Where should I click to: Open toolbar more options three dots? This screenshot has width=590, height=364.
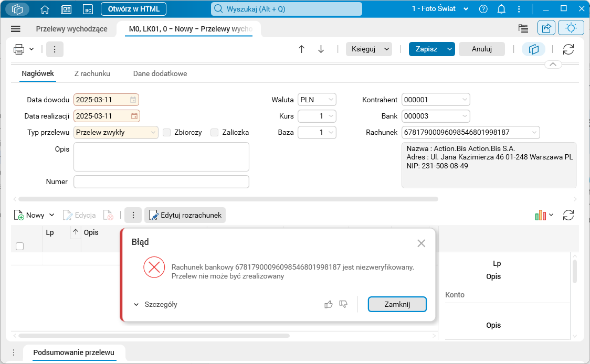point(55,49)
